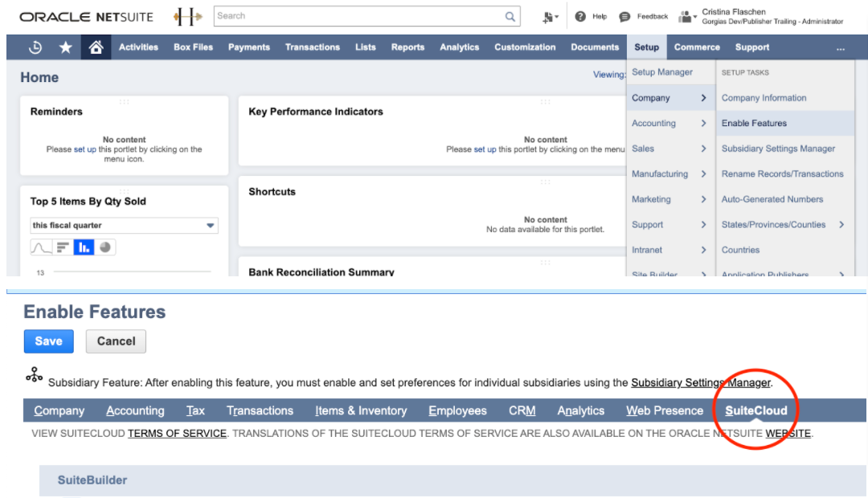
Task: Open the Reports menu
Action: (408, 47)
